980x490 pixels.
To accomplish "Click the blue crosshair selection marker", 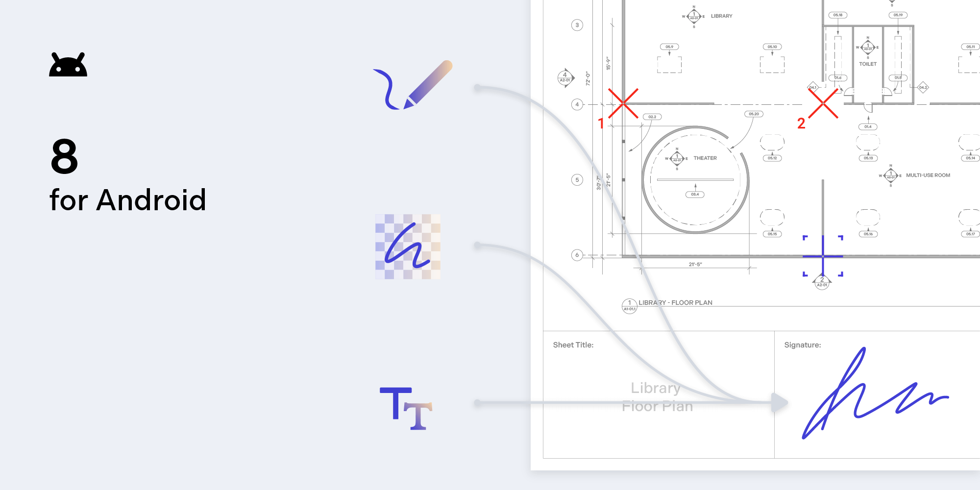I will point(823,256).
